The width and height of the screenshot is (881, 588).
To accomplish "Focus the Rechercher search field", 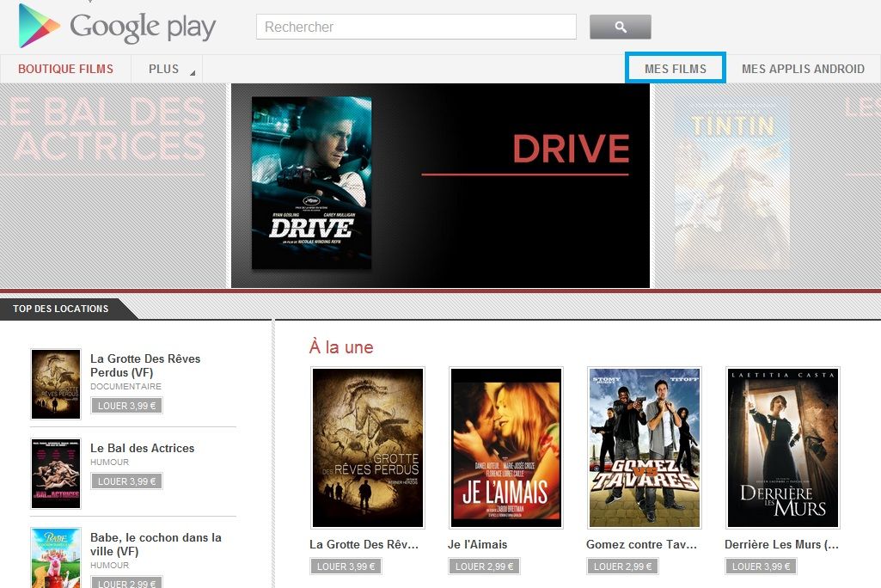I will coord(416,27).
